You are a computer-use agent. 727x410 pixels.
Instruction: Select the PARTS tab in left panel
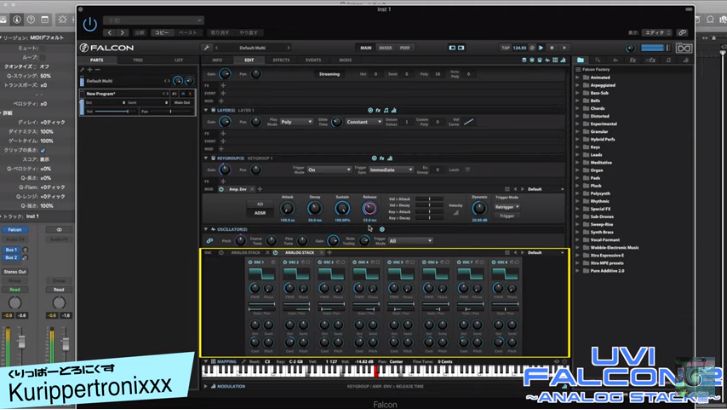[x=97, y=60]
